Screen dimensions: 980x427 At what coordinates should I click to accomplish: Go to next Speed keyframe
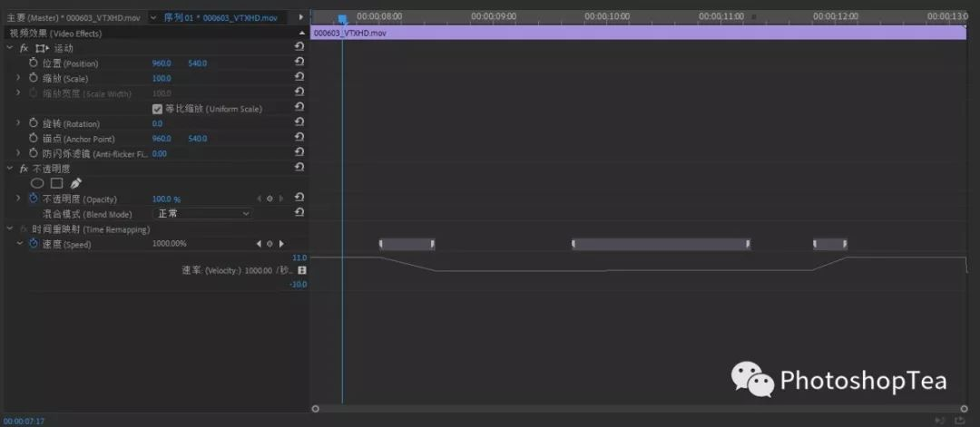281,244
